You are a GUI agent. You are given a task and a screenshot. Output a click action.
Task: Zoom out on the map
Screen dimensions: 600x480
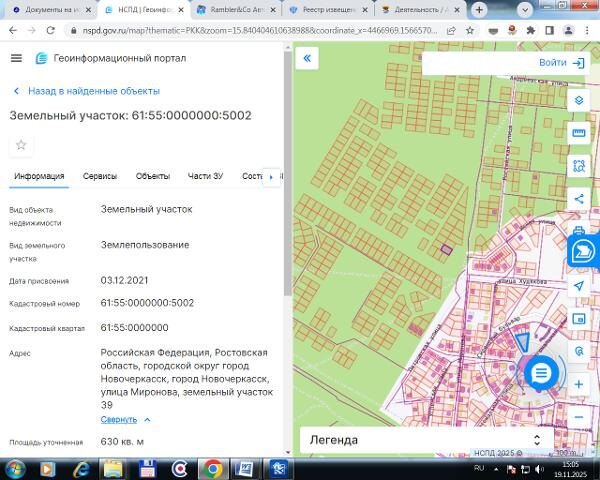579,417
